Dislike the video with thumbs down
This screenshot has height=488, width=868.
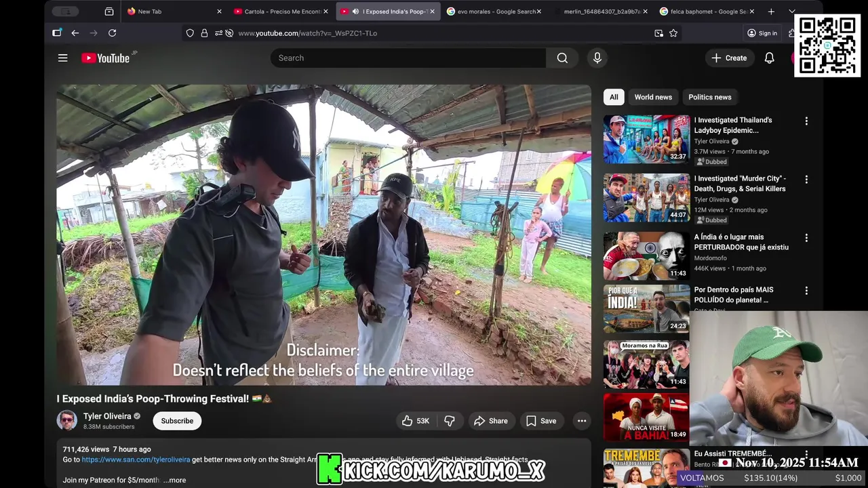pos(449,421)
